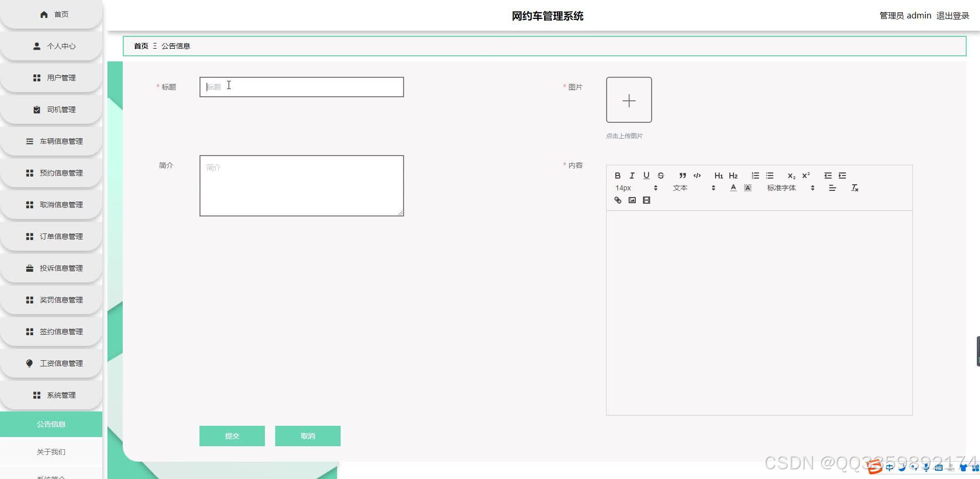Expand the 车辆信息管理 sidebar menu

coord(51,141)
